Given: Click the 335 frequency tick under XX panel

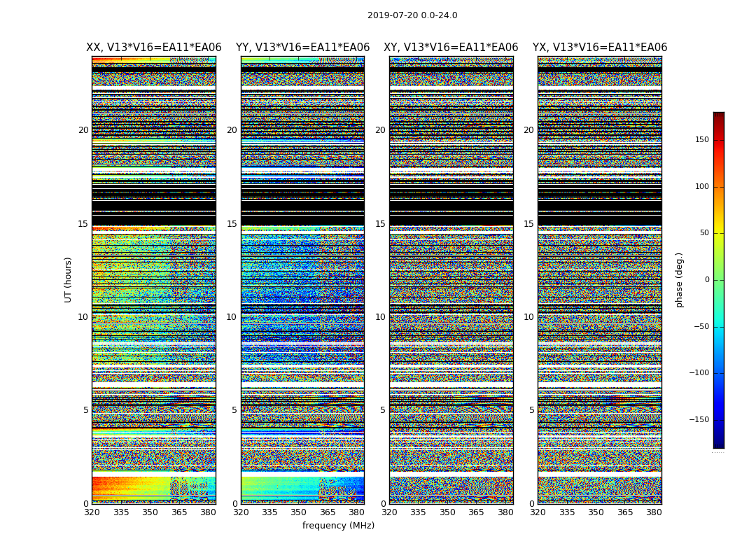Looking at the screenshot, I should tap(121, 512).
